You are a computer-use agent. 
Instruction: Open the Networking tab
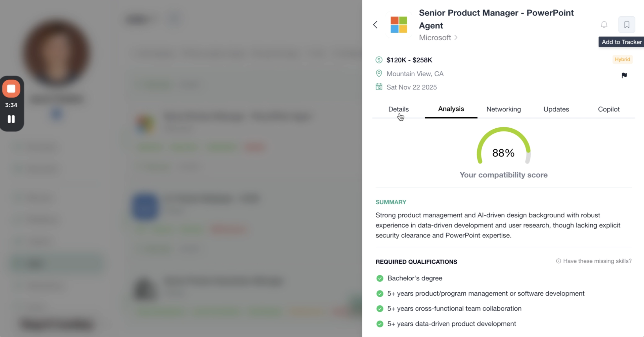pyautogui.click(x=503, y=109)
